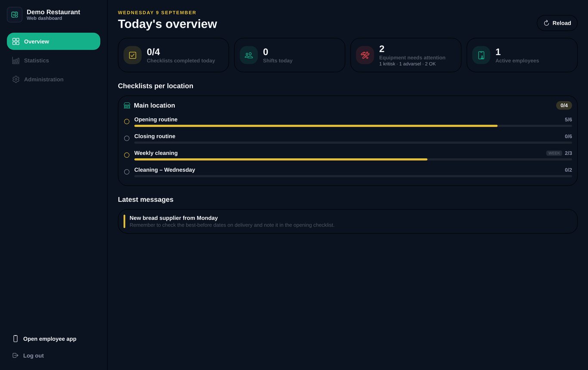Click the Weekly cleaning progress bar
This screenshot has width=588, height=370.
click(x=353, y=159)
